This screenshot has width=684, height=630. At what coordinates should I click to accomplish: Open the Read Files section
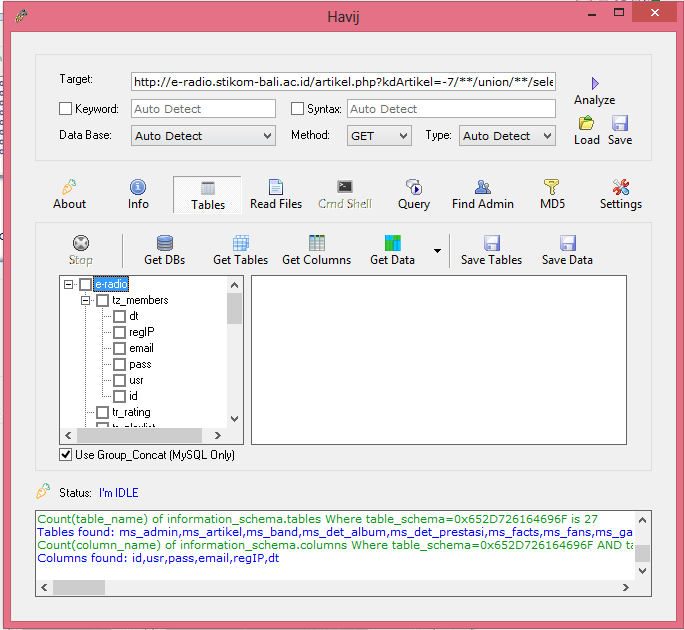(276, 195)
